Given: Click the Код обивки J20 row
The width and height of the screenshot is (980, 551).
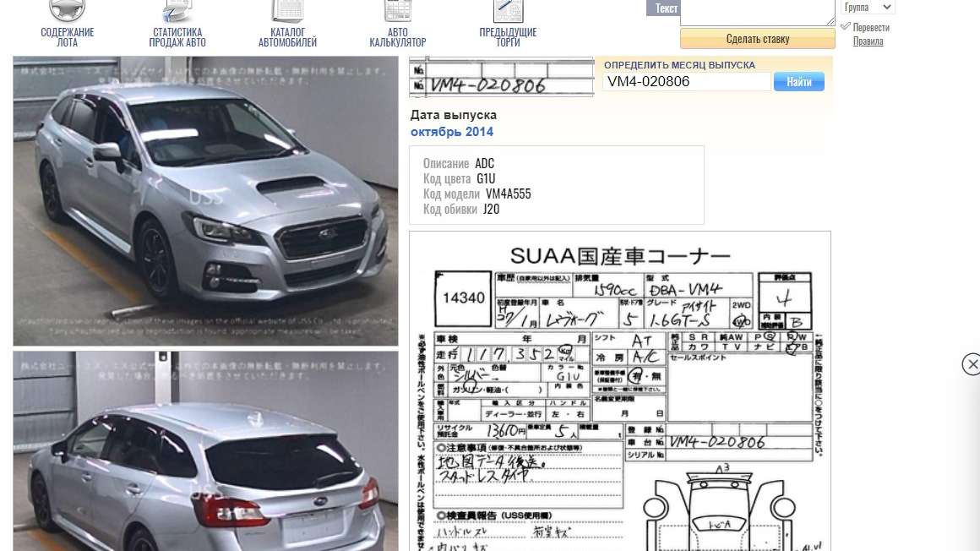Looking at the screenshot, I should pos(461,210).
